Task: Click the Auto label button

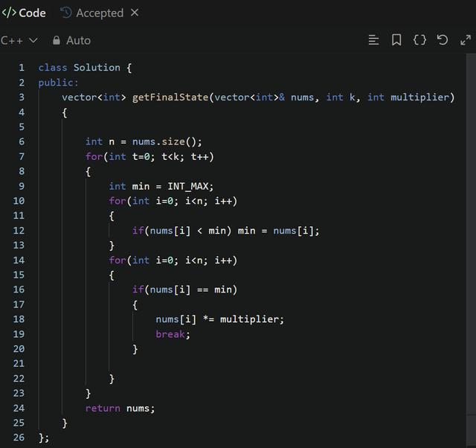Action: 78,40
